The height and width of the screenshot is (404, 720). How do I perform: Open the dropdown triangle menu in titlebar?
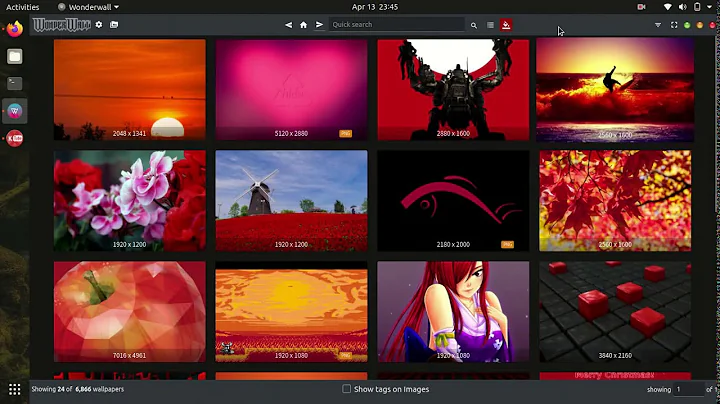tap(658, 25)
